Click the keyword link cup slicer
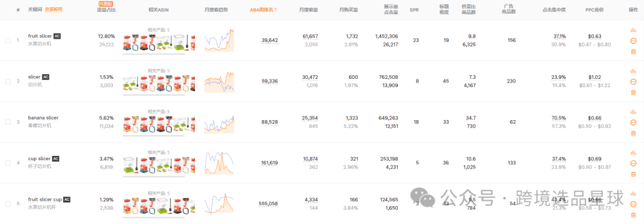644x224 pixels. pos(39,158)
